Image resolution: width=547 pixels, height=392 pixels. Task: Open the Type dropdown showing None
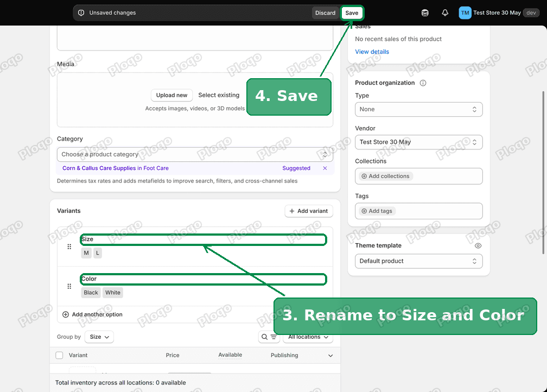(418, 109)
